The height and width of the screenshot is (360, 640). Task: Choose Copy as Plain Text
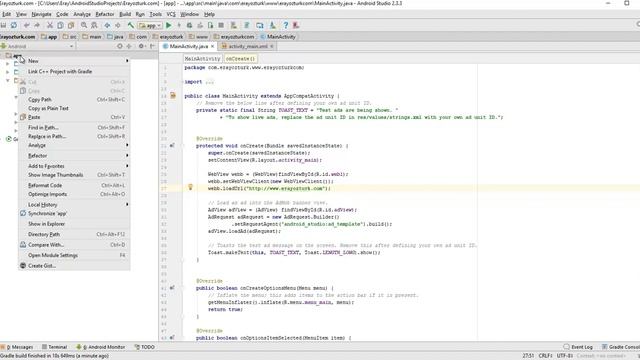click(74, 109)
